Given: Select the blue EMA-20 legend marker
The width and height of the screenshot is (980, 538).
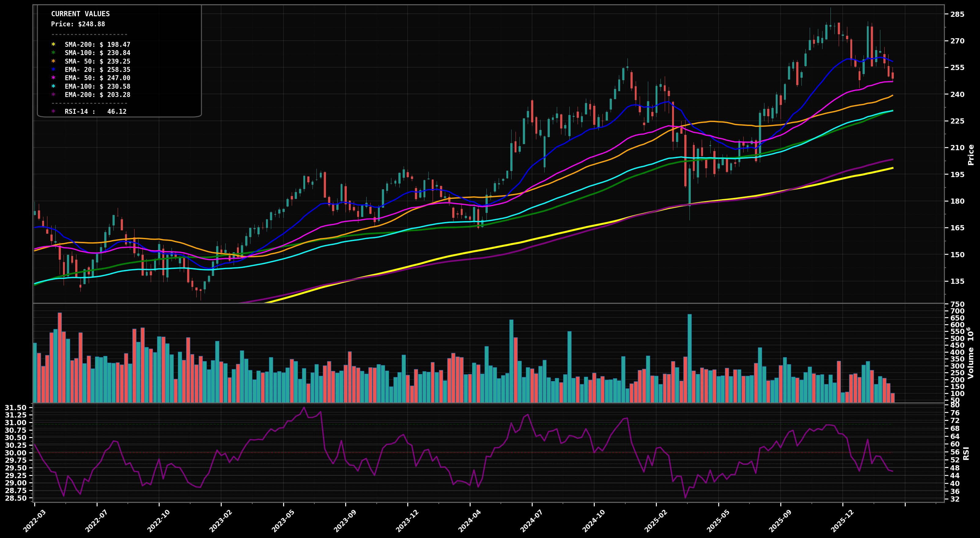Looking at the screenshot, I should (53, 70).
